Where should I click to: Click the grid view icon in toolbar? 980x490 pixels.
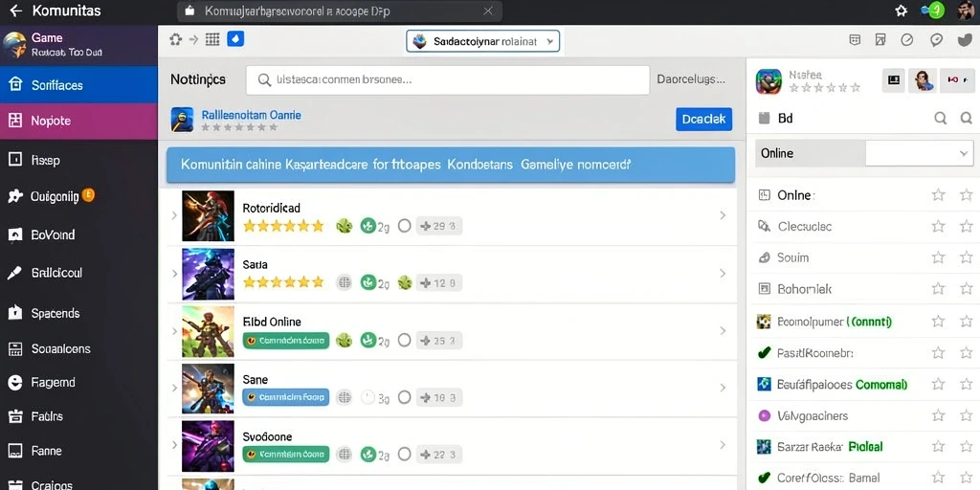(x=212, y=39)
